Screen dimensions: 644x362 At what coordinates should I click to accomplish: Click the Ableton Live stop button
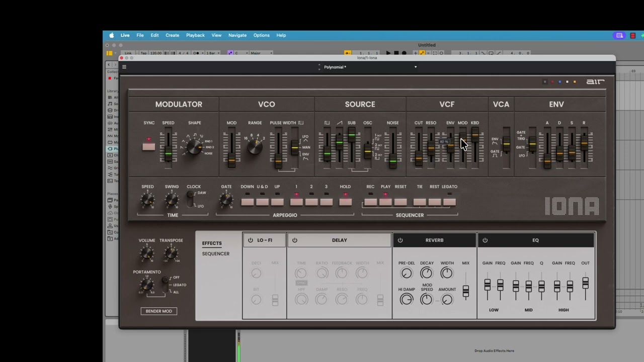(x=396, y=53)
